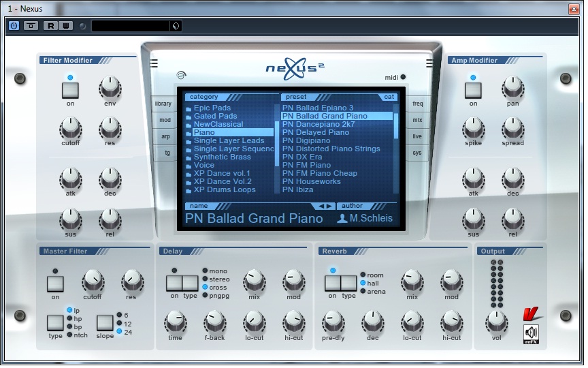The width and height of the screenshot is (588, 368).
Task: Open the library tab
Action: pos(163,104)
